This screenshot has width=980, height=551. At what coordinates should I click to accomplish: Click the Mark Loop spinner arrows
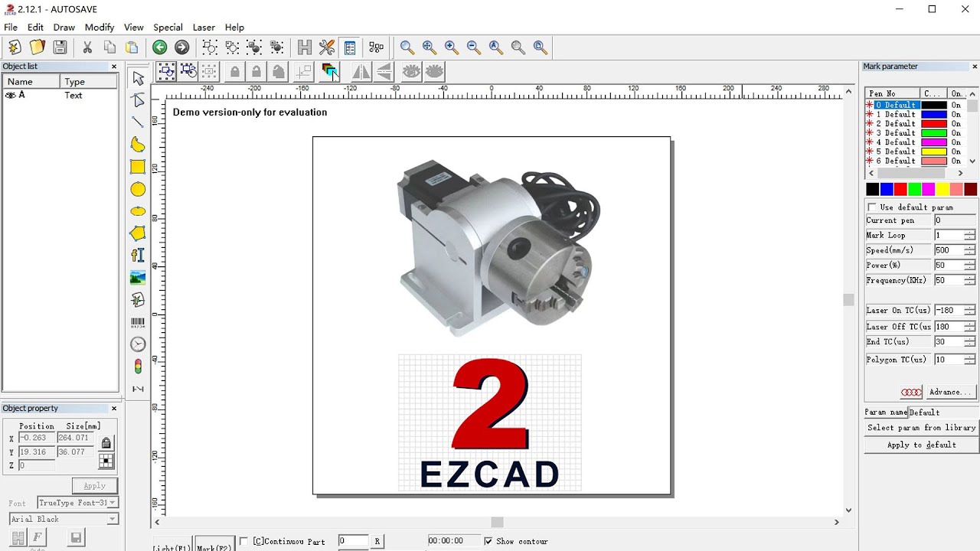[x=970, y=236]
